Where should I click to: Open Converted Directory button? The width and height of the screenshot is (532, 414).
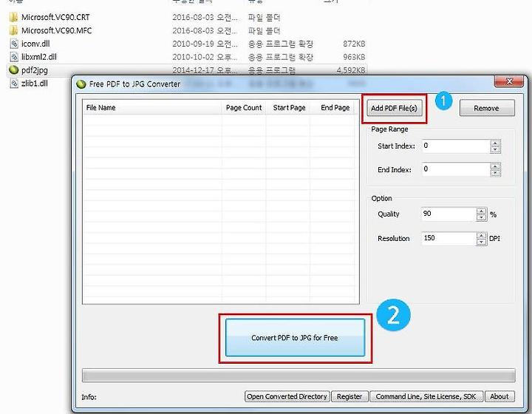coord(287,396)
